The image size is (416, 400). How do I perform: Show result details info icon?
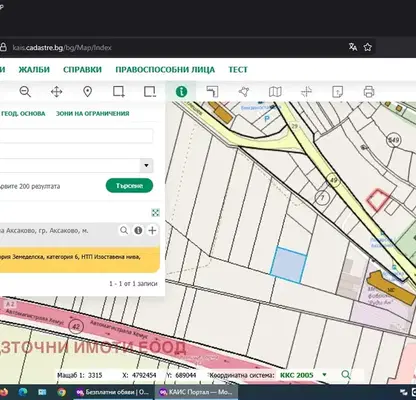coord(138,230)
